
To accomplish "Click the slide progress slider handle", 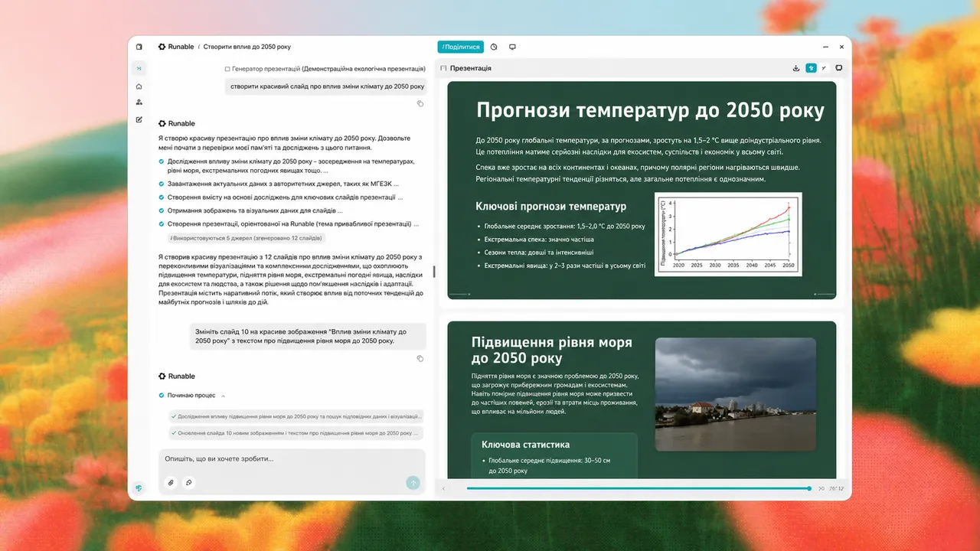I will pos(809,488).
